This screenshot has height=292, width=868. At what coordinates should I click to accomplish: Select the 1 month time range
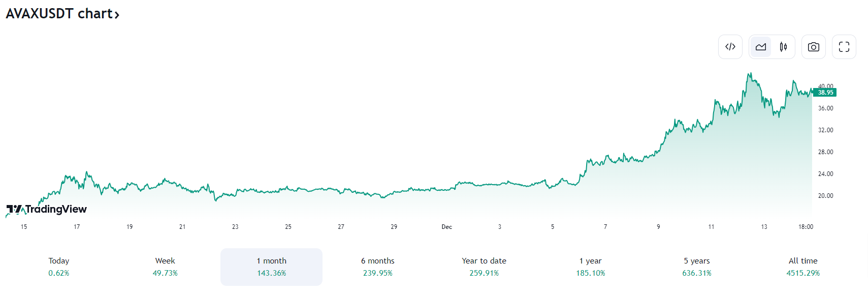click(x=271, y=267)
